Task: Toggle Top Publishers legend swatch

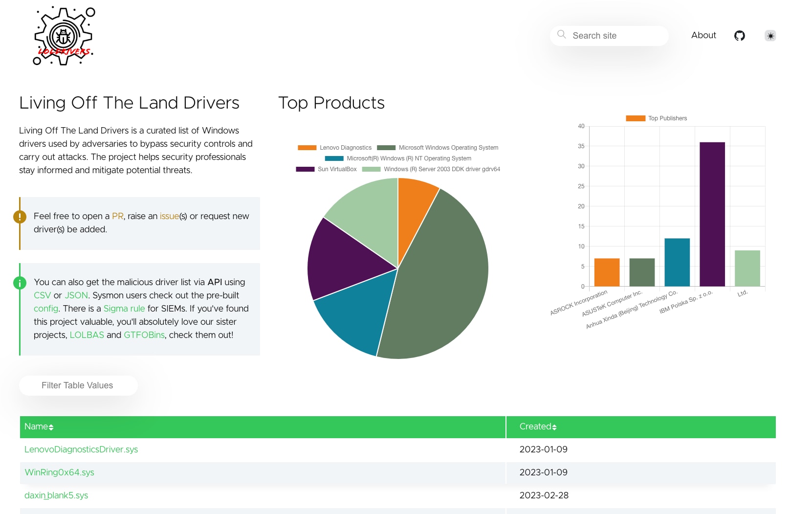Action: click(636, 118)
